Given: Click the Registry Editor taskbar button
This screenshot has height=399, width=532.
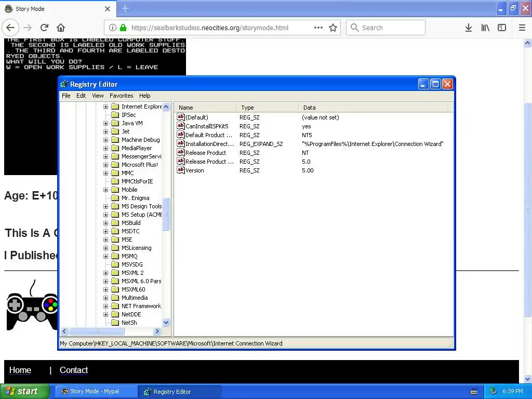Looking at the screenshot, I should pyautogui.click(x=180, y=392).
